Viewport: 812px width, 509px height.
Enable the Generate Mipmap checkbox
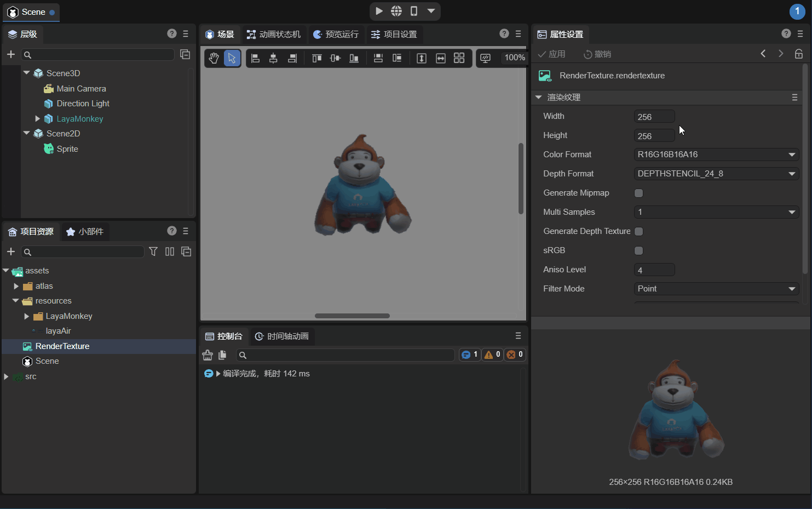click(638, 193)
